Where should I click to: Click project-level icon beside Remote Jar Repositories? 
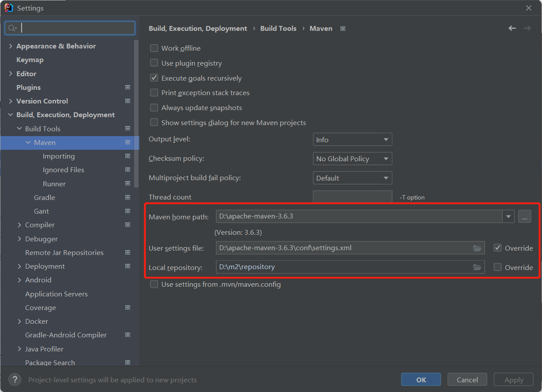pos(127,252)
